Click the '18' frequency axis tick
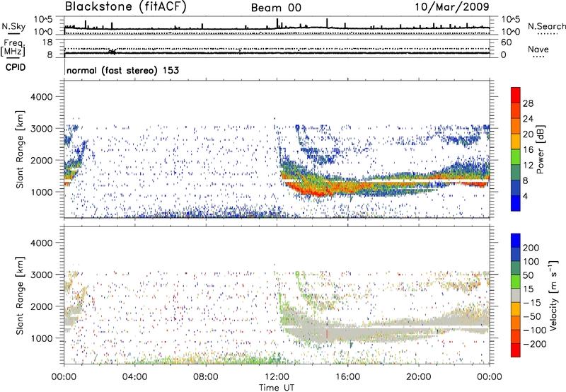Image resolution: width=566 pixels, height=392 pixels. (47, 42)
